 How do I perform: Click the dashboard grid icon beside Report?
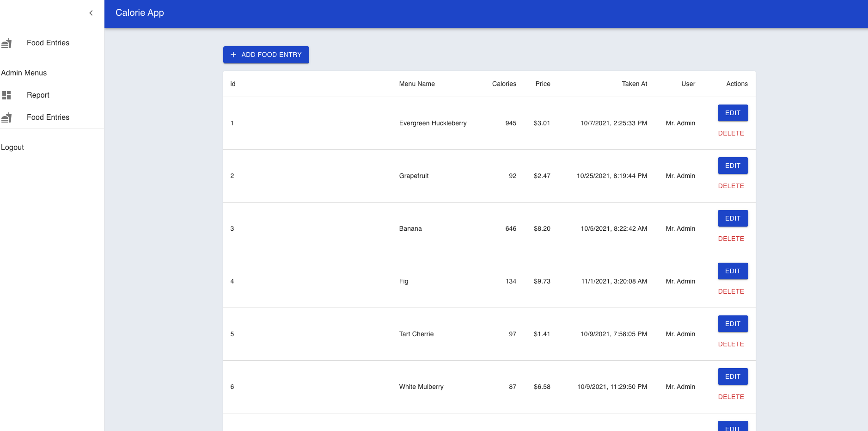coord(6,95)
